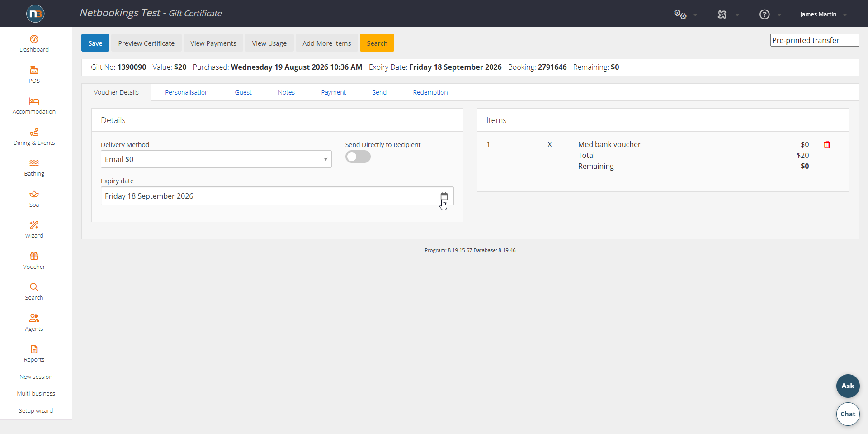This screenshot has height=434, width=868.
Task: Open the Chat bubble button
Action: point(848,414)
